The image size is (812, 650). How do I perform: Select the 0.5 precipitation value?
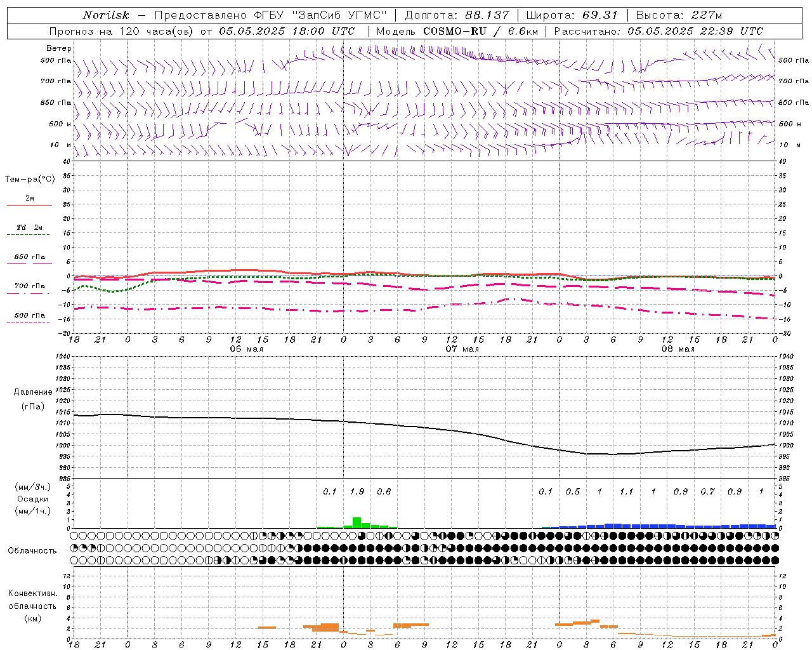573,491
